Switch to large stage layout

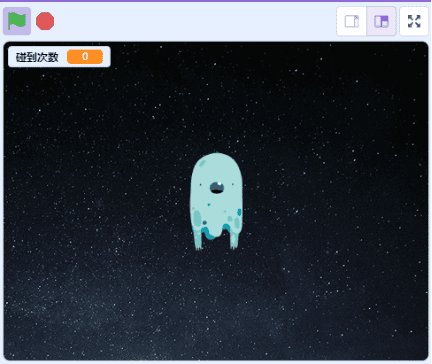tap(381, 21)
